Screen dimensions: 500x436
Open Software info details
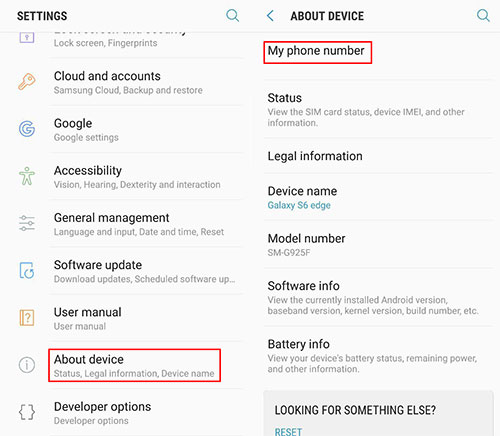pos(378,297)
